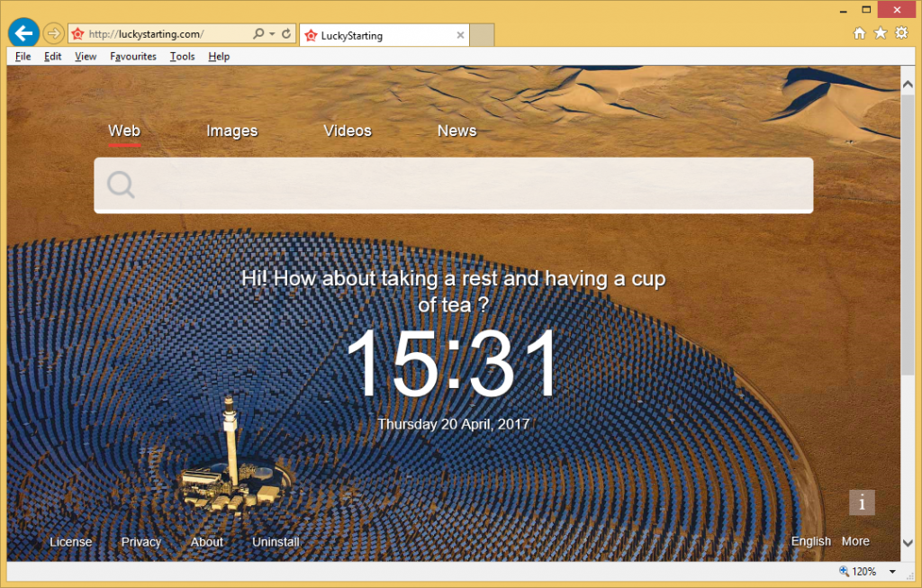This screenshot has width=922, height=588.
Task: Open the browser tools gear icon
Action: (900, 33)
